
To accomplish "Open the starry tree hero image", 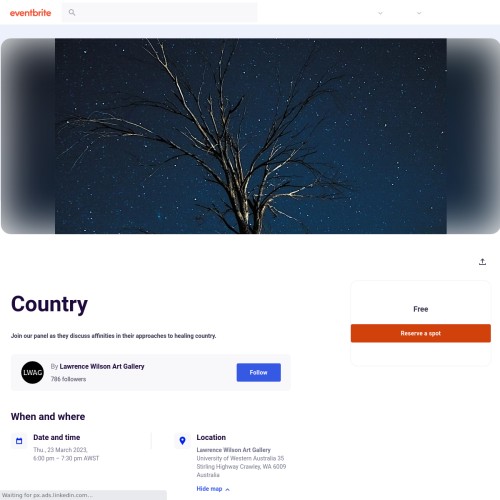I will tap(251, 136).
